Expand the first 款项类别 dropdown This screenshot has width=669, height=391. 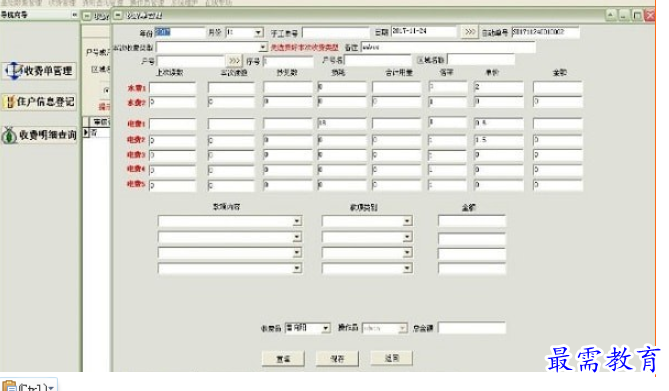coord(407,221)
